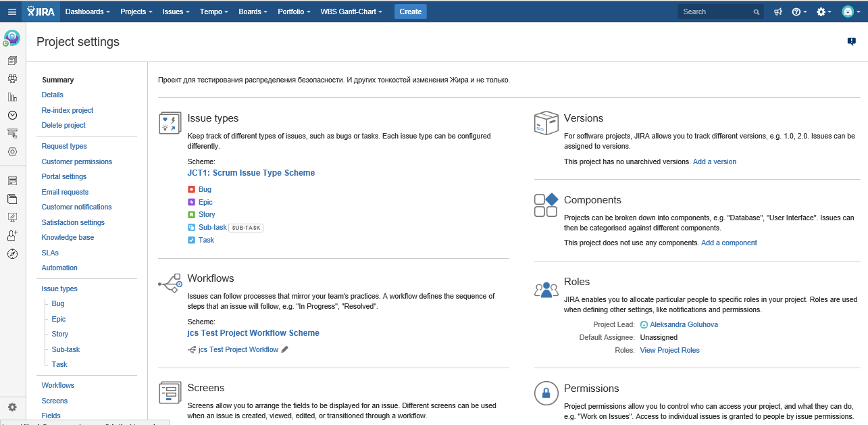Click Add a version link

click(715, 161)
